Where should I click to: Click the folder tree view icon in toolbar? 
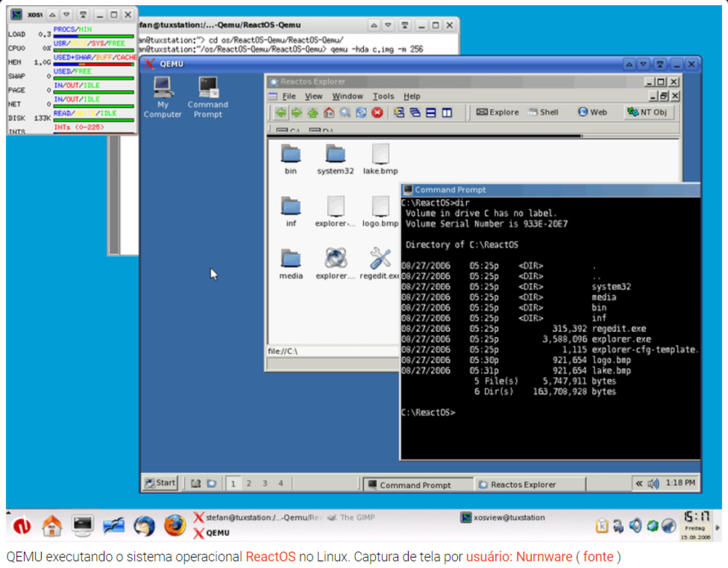pyautogui.click(x=398, y=112)
